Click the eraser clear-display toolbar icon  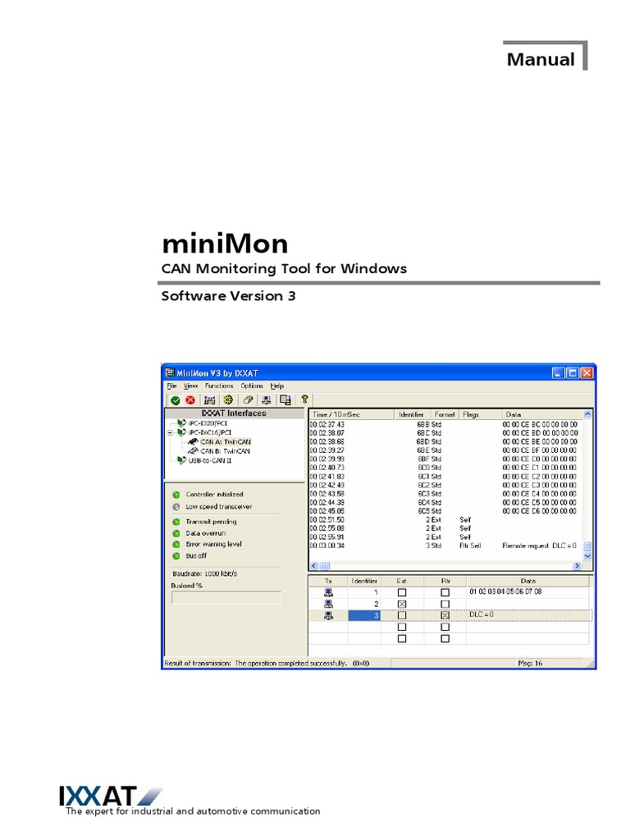248,400
